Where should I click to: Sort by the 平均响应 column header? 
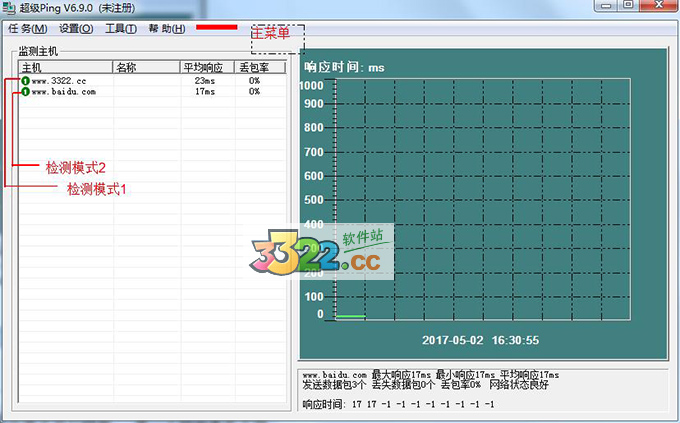pos(206,68)
